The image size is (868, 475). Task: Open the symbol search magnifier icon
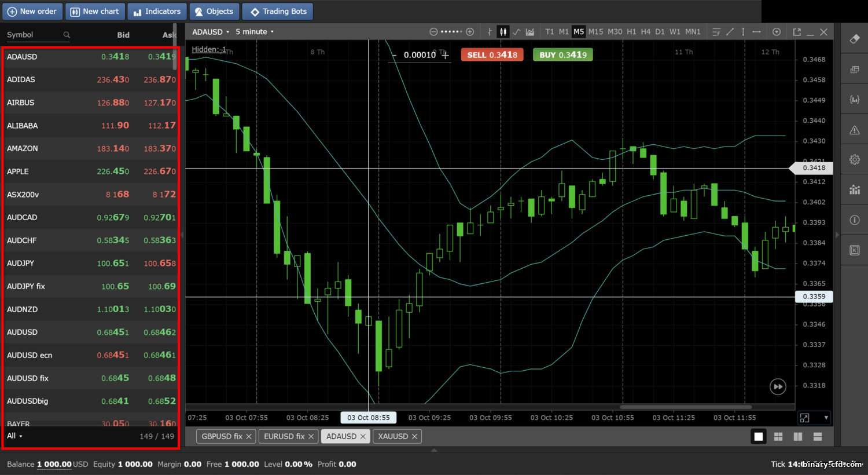67,35
